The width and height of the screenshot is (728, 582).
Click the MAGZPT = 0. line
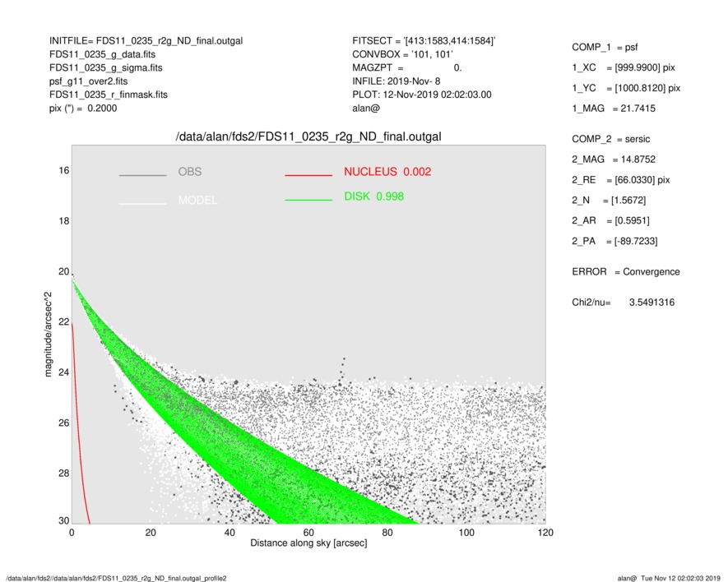[406, 67]
